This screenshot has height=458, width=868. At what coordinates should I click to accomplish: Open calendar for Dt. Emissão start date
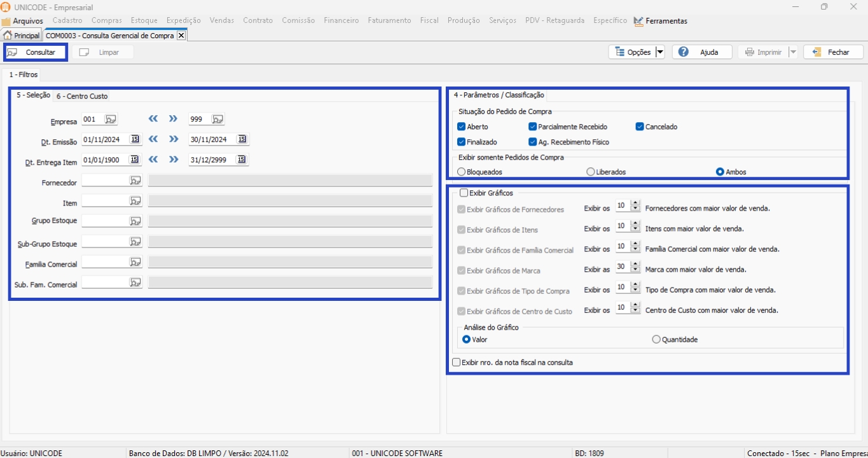point(135,139)
